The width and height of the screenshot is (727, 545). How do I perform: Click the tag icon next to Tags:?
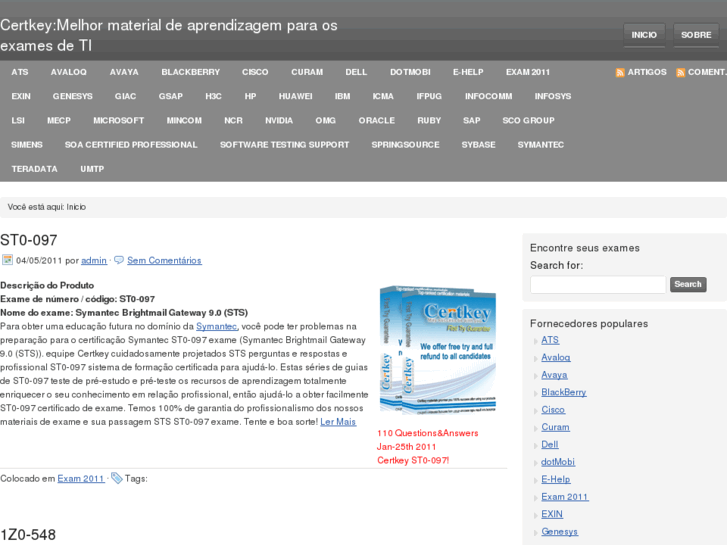(117, 478)
